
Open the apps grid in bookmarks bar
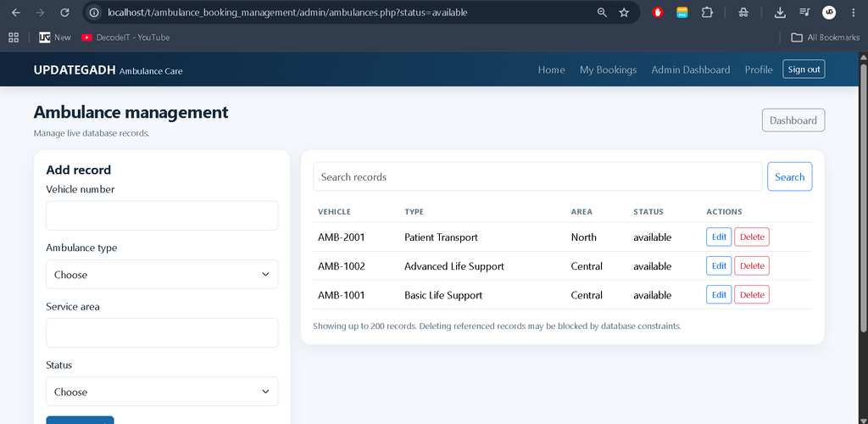click(14, 37)
